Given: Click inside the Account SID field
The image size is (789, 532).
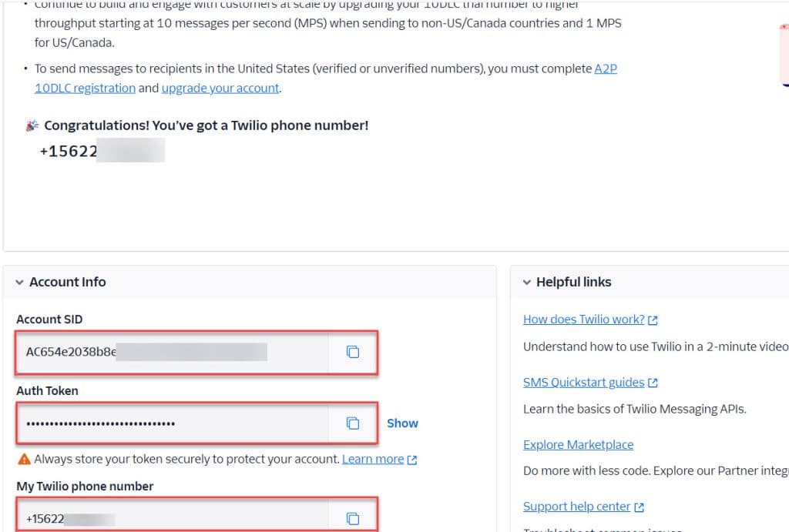Looking at the screenshot, I should tap(172, 352).
